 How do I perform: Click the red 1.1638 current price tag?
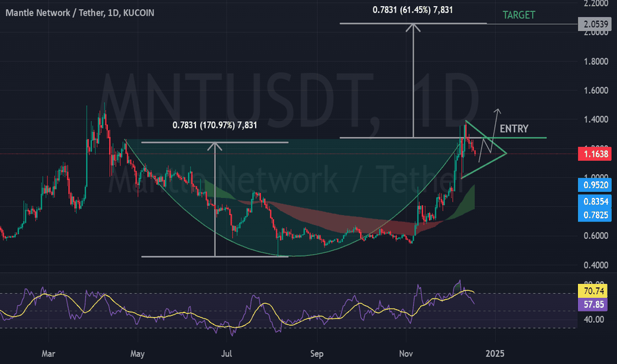(x=595, y=154)
